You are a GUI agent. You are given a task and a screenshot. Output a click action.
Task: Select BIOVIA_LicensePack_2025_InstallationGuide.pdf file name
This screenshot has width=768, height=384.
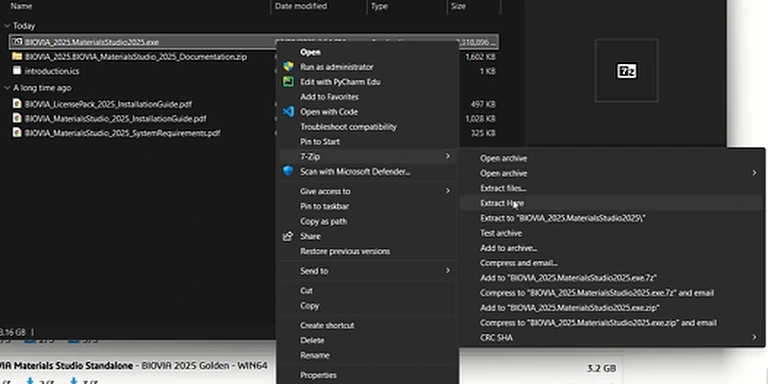tap(108, 104)
